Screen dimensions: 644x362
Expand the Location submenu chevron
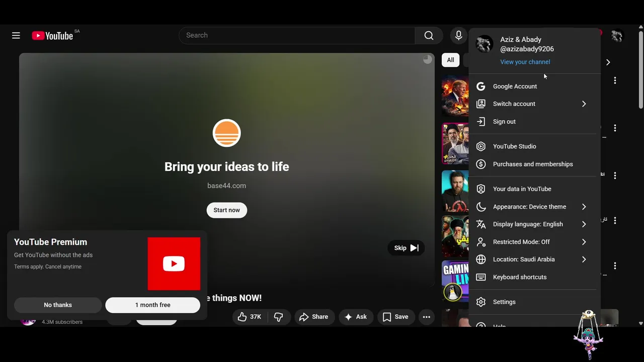click(584, 259)
